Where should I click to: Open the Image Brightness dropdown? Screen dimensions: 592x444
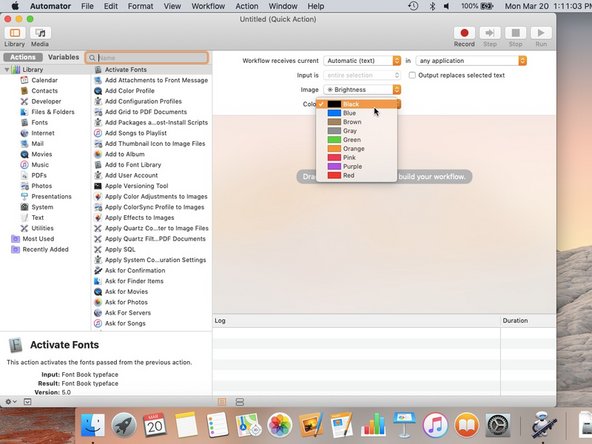pyautogui.click(x=362, y=89)
